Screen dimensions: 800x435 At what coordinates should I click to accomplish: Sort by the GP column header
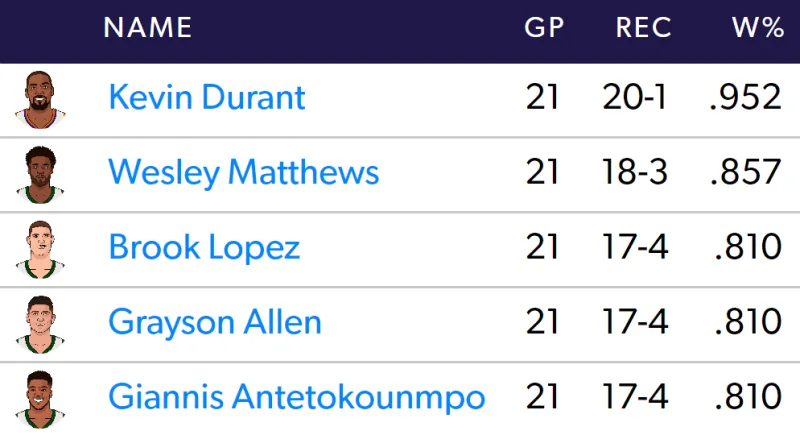pos(544,28)
